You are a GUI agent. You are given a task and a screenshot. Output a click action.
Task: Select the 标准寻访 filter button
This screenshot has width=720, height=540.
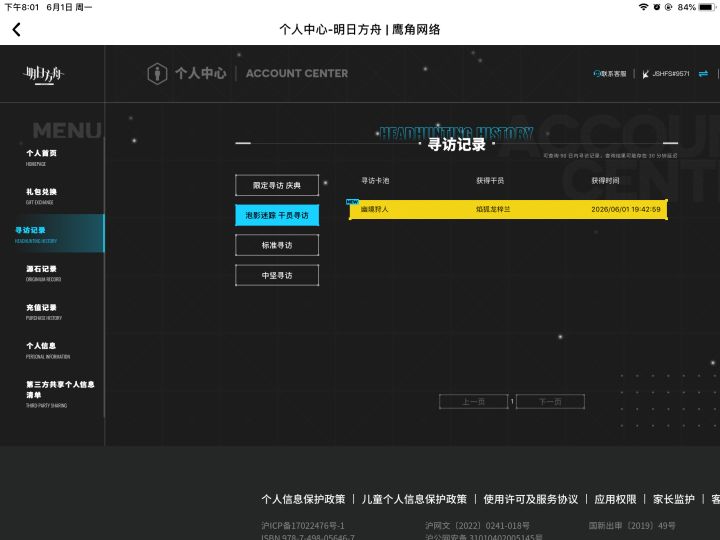tap(277, 245)
